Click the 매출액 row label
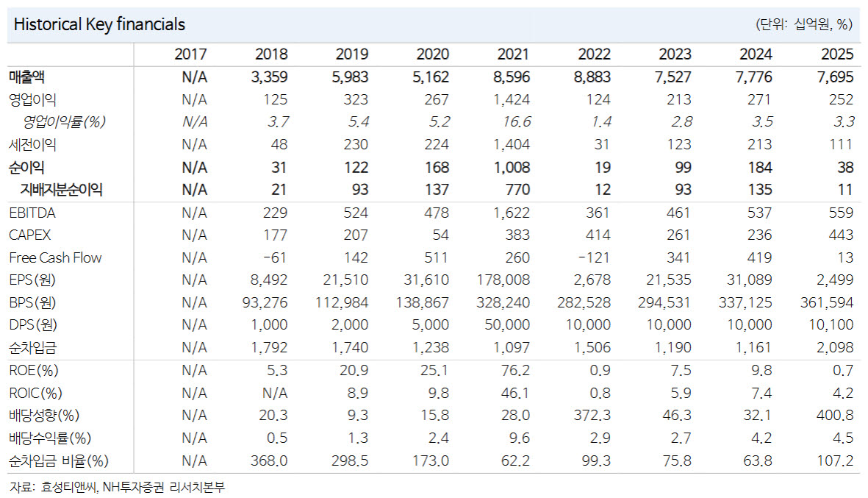Viewport: 868px width, 498px height. coord(26,77)
